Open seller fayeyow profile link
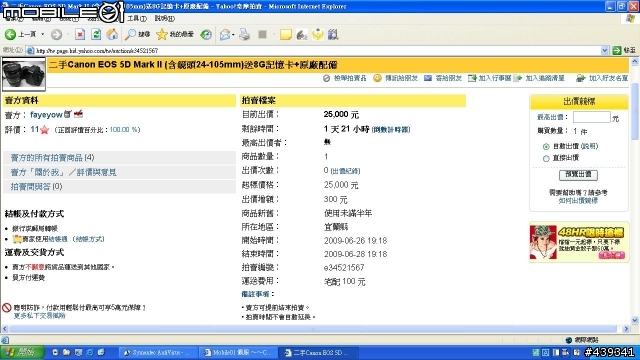Image resolution: width=640 pixels, height=360 pixels. [46, 115]
